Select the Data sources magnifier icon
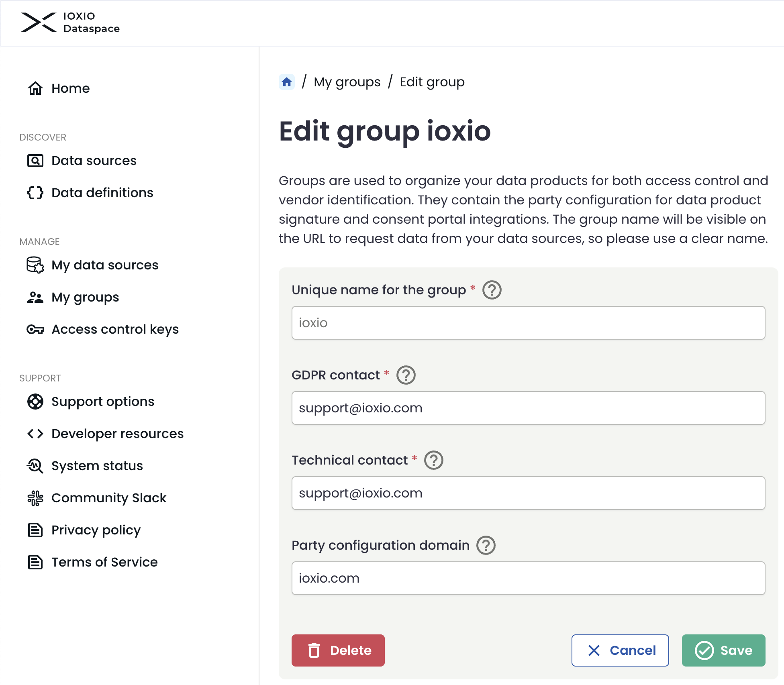This screenshot has width=784, height=685. pyautogui.click(x=35, y=161)
